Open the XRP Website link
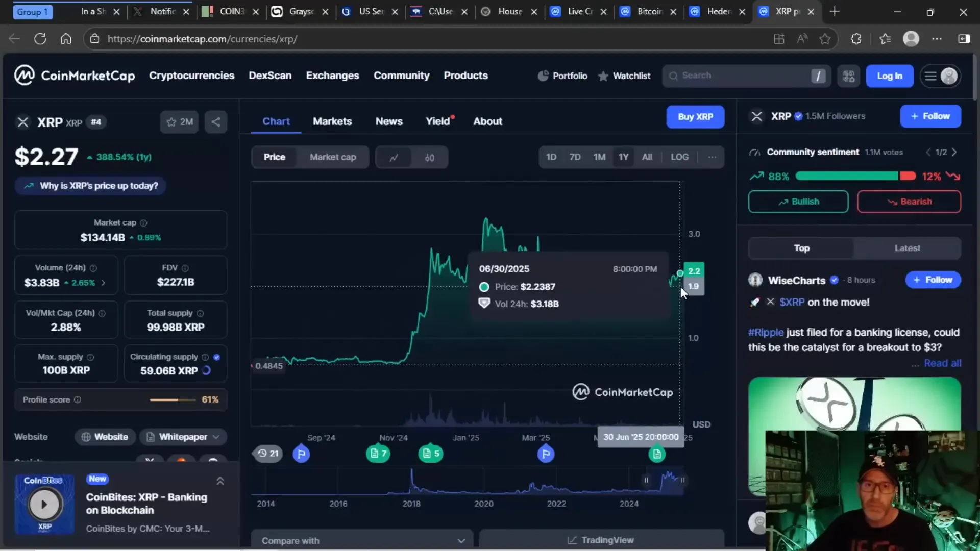 point(105,437)
